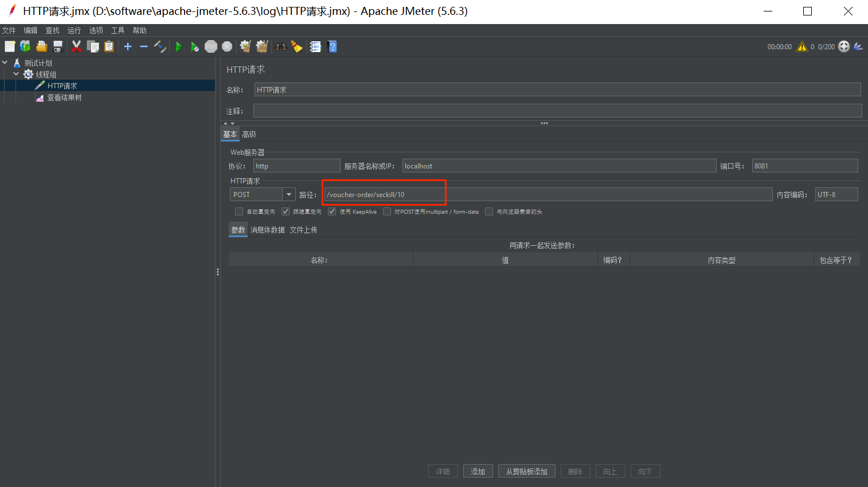Open the Function Helper list icon

(315, 46)
